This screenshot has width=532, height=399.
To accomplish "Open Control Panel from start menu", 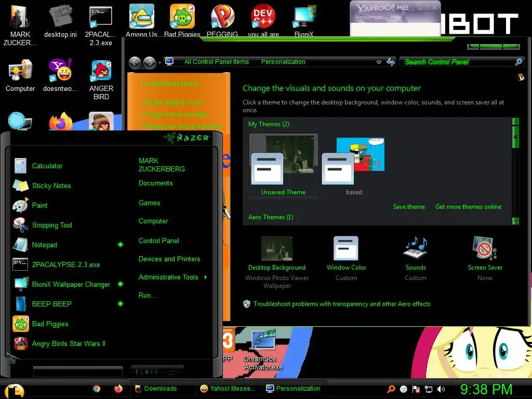I will point(159,241).
